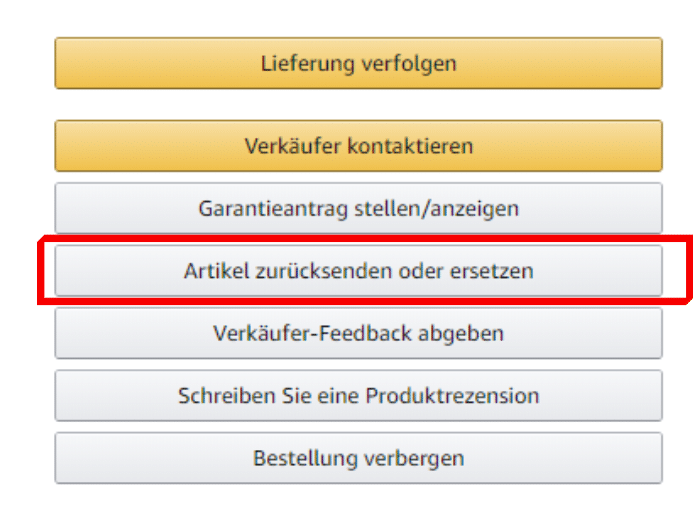This screenshot has width=693, height=511.
Task: File or view a warranty claim
Action: pos(358,209)
